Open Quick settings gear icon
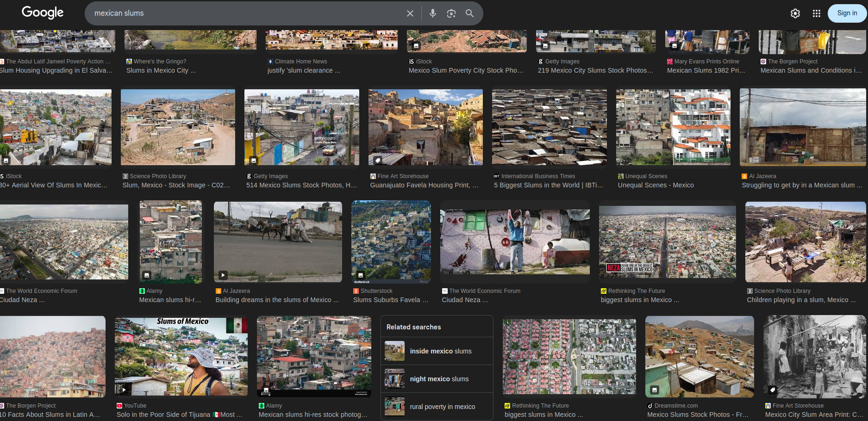This screenshot has height=421, width=868. pos(795,13)
